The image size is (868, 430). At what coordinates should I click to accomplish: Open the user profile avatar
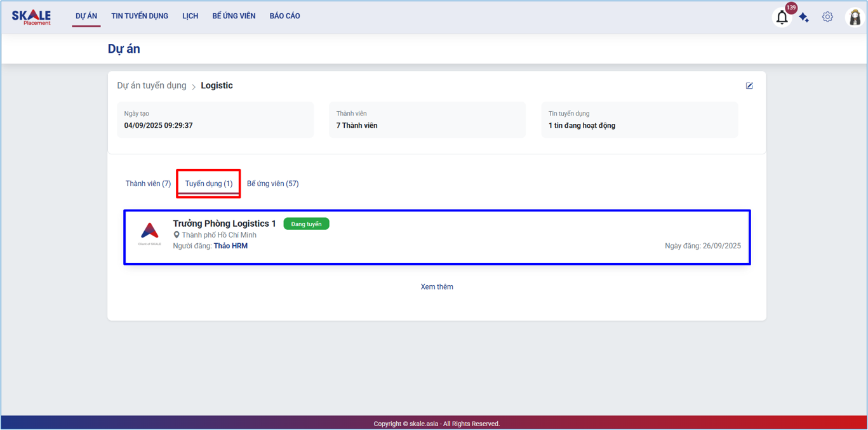pyautogui.click(x=855, y=18)
